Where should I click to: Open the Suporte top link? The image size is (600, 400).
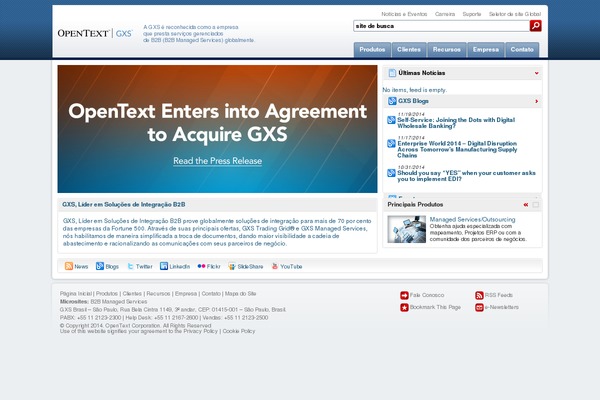tap(472, 14)
